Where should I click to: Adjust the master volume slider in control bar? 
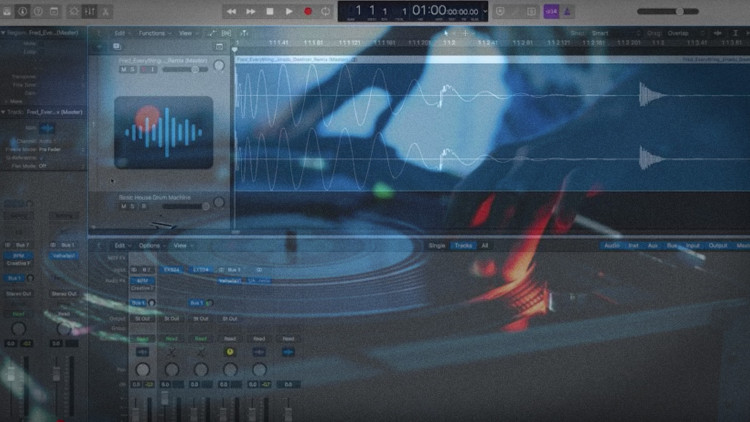668,11
